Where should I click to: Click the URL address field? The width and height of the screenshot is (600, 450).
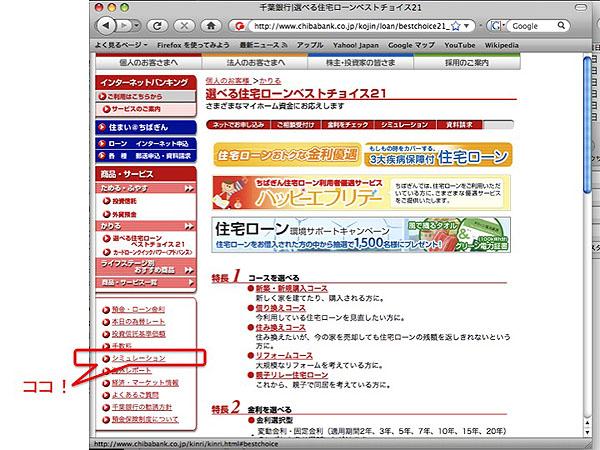coord(351,26)
